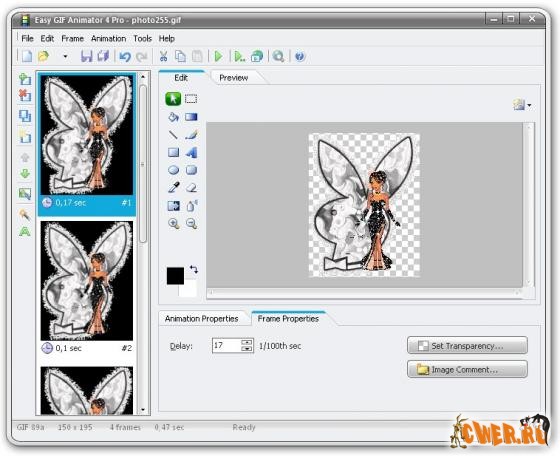Click the Undo arrow icon
The height and width of the screenshot is (456, 560).
coord(125,56)
